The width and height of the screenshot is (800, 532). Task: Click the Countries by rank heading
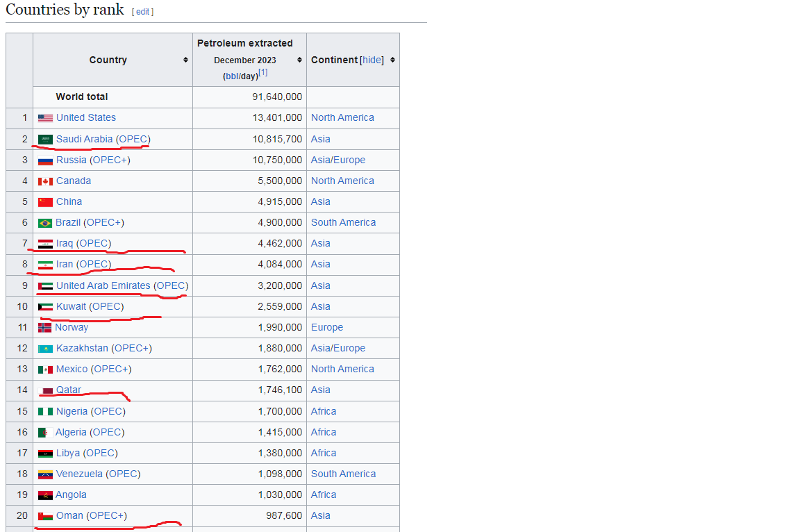65,10
